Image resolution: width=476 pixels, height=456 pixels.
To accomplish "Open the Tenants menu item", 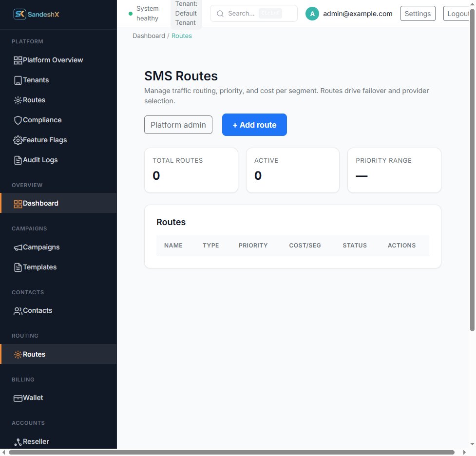I will pyautogui.click(x=58, y=80).
